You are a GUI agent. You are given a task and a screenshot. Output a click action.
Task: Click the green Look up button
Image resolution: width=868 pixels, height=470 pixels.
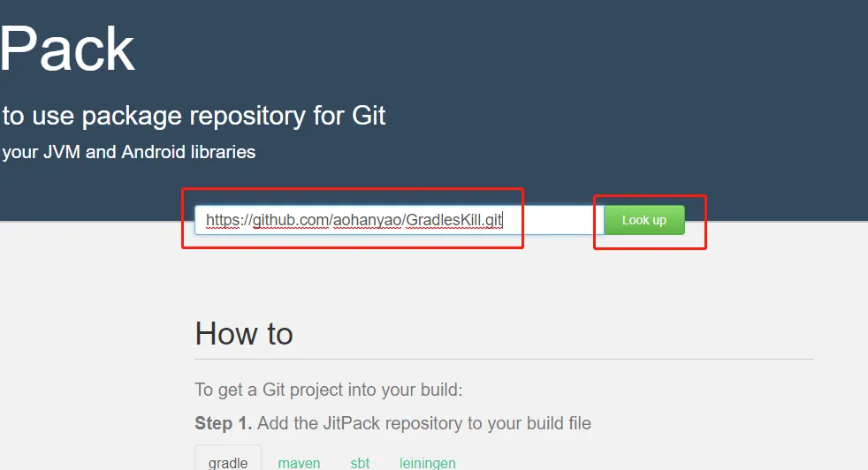643,220
